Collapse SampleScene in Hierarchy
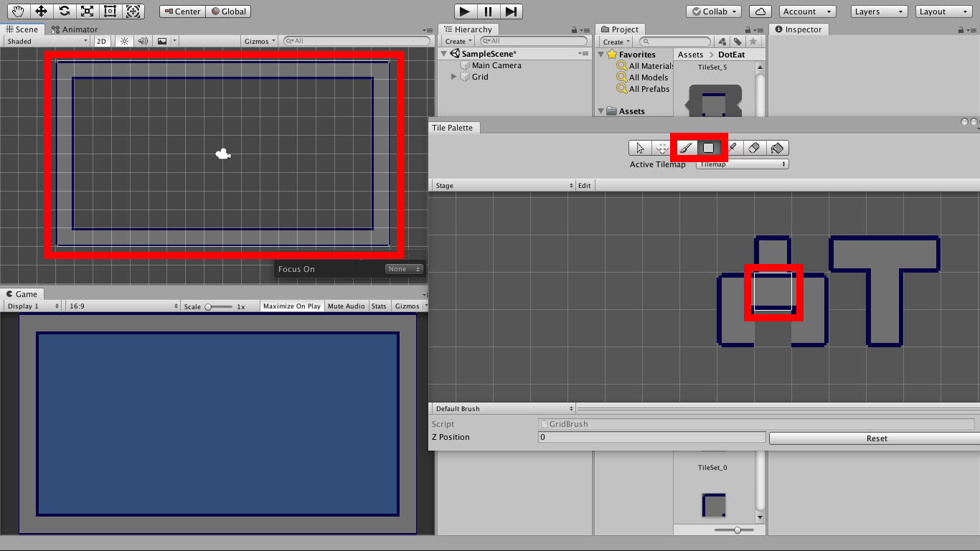The image size is (980, 551). coord(444,54)
